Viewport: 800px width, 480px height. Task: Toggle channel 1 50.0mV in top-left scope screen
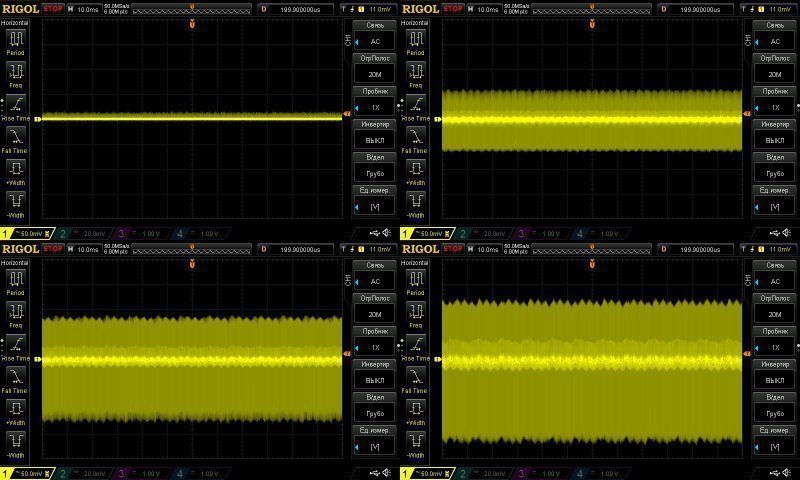(27, 234)
